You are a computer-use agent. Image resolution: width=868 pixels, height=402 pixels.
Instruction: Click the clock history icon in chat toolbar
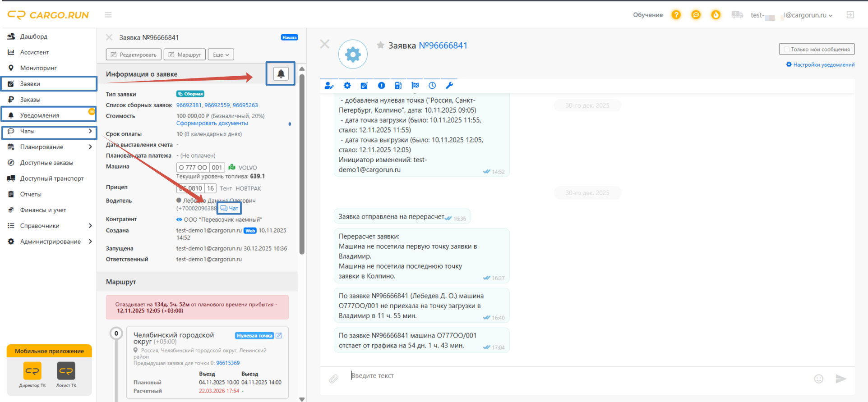coord(432,85)
